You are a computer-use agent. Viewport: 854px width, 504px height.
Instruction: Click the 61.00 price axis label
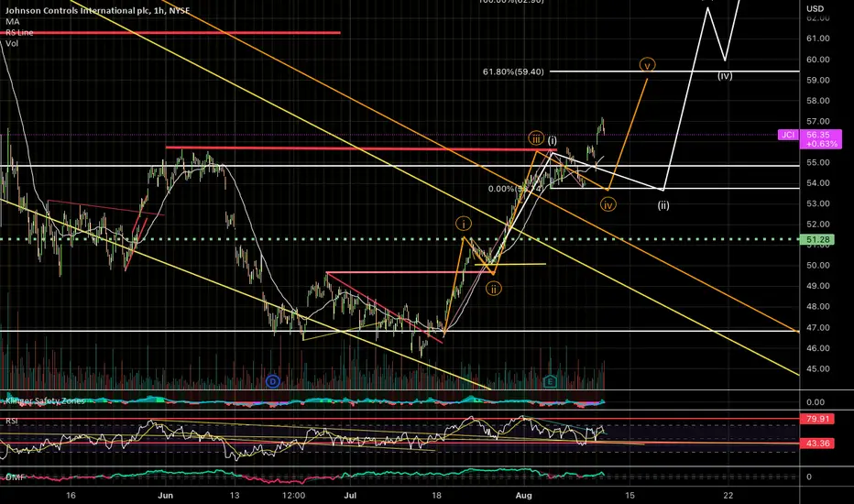817,38
